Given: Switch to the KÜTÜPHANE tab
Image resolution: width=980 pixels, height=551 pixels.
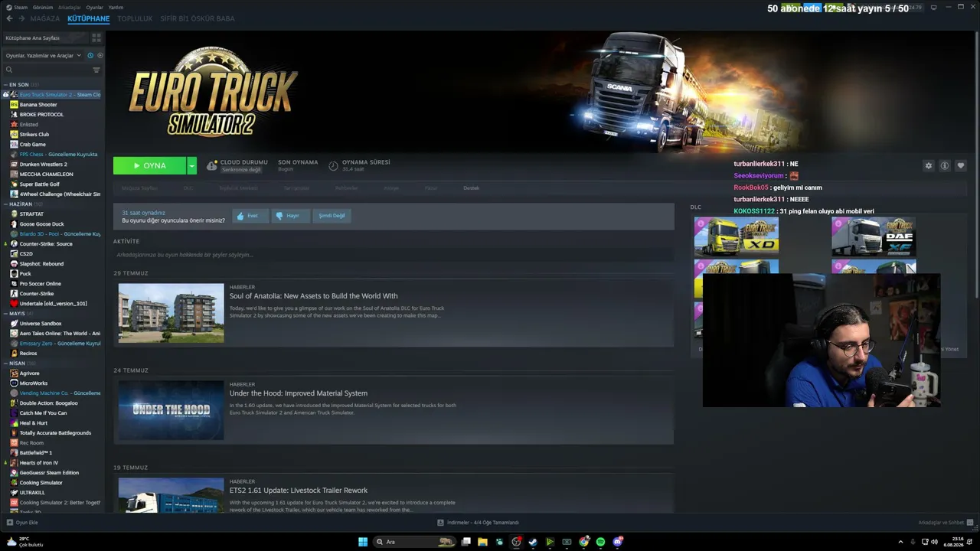Looking at the screenshot, I should tap(89, 18).
